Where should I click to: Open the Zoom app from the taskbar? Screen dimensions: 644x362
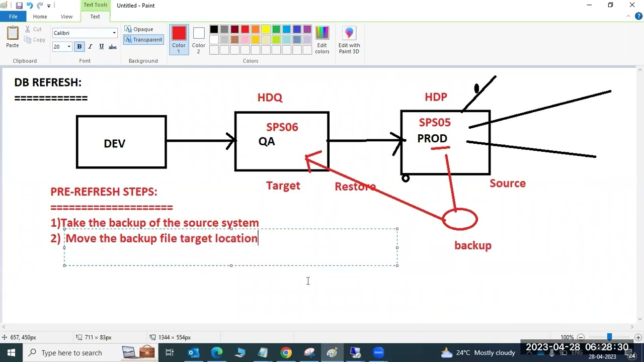point(378,352)
